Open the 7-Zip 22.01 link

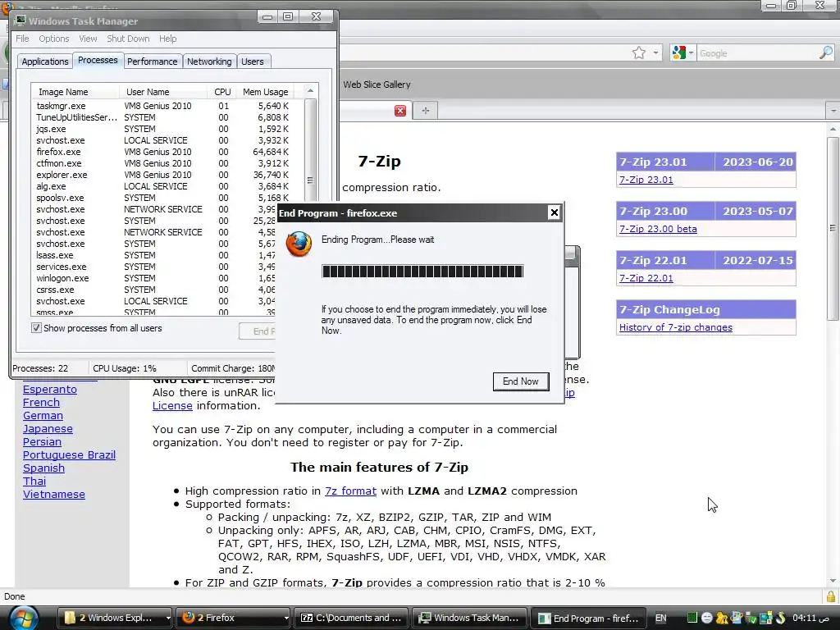click(646, 278)
